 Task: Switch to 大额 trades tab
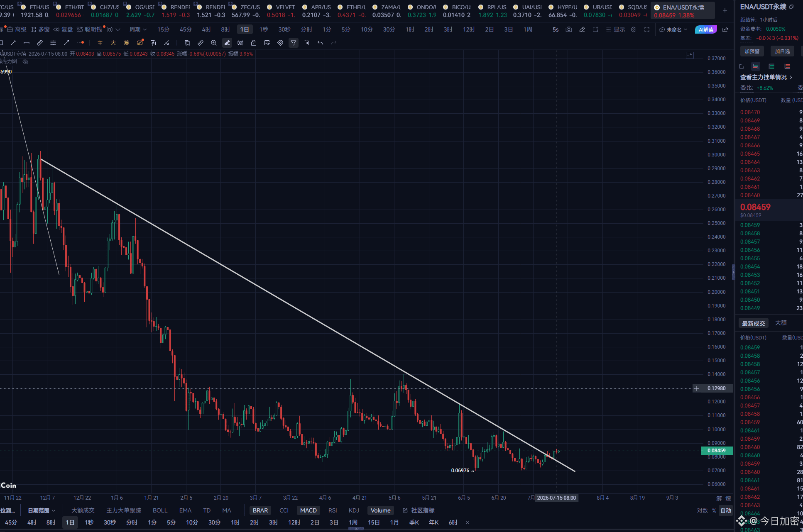[781, 323]
